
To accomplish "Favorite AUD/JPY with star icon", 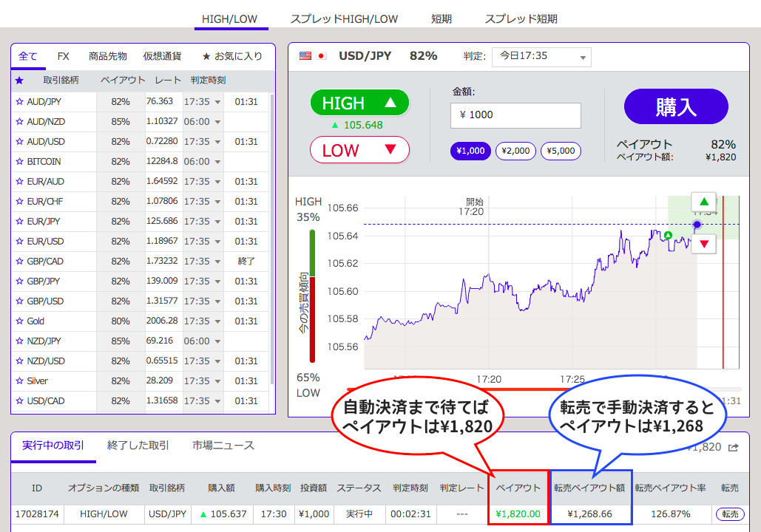I will [20, 101].
